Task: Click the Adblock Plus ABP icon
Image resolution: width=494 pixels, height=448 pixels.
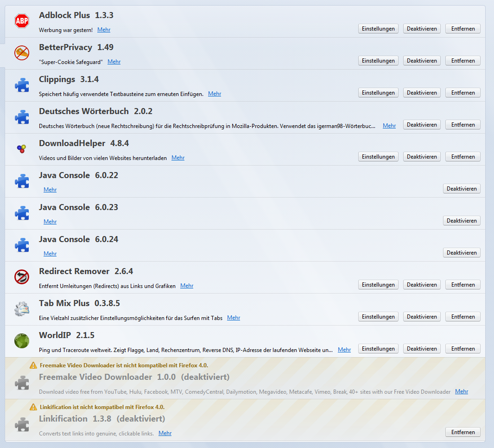Action: (x=22, y=21)
